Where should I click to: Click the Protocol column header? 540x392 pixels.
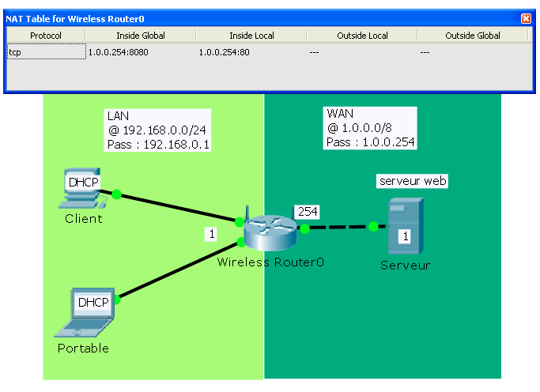click(46, 36)
